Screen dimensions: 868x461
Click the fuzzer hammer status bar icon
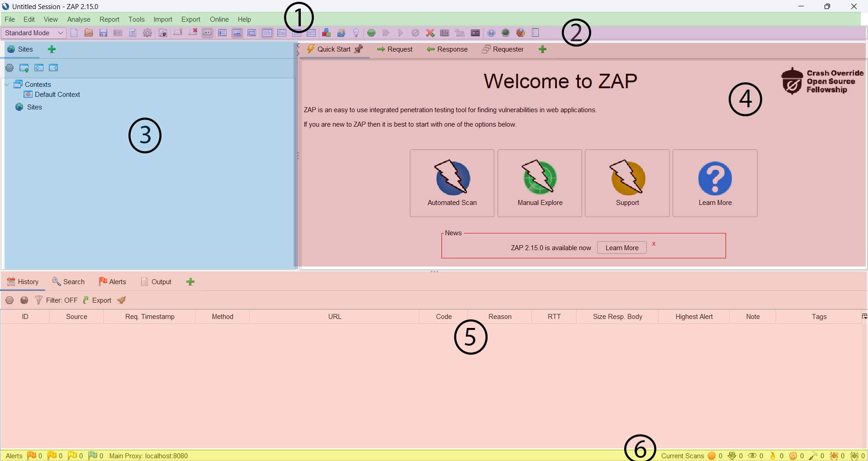point(813,456)
